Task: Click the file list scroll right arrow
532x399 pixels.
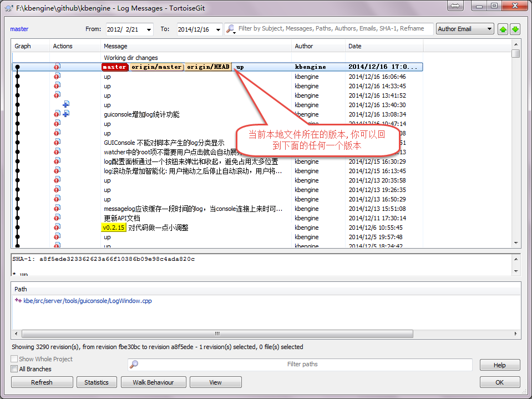Action: tap(516, 334)
